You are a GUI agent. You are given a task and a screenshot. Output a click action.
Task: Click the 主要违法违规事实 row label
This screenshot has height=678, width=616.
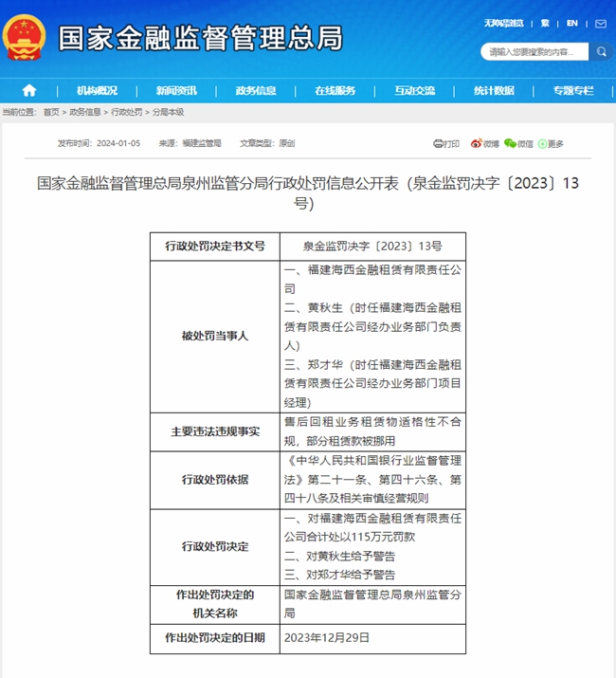(x=215, y=431)
